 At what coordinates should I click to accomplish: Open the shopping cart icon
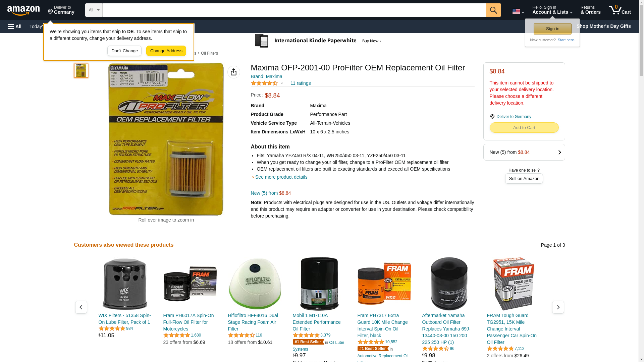pyautogui.click(x=620, y=10)
